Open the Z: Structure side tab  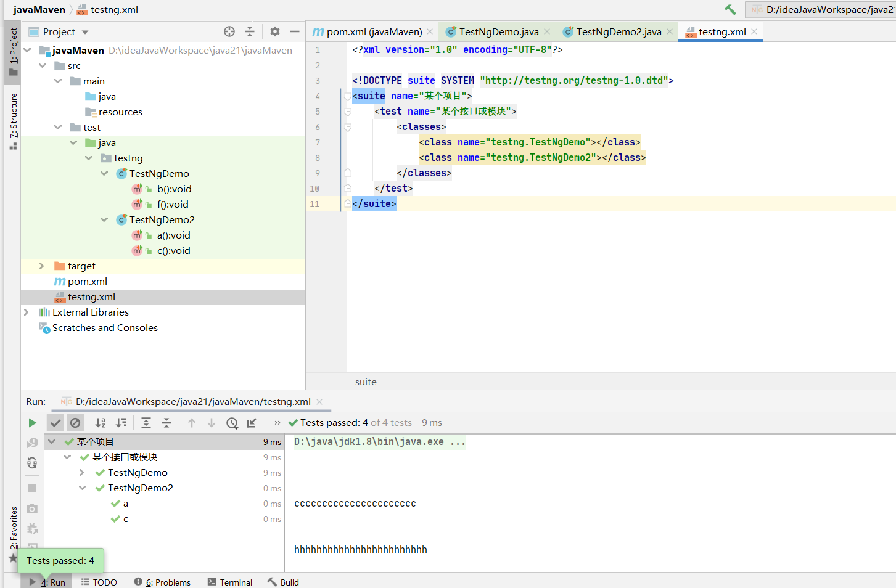pos(13,121)
